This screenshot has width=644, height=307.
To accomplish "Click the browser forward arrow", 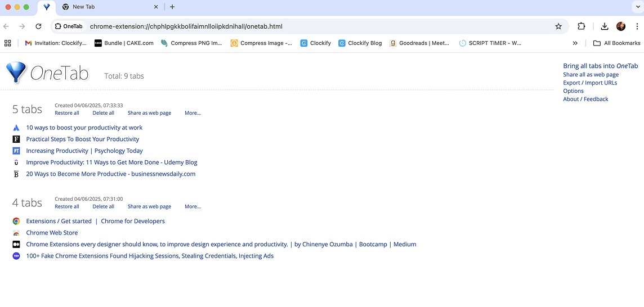I will (x=22, y=26).
